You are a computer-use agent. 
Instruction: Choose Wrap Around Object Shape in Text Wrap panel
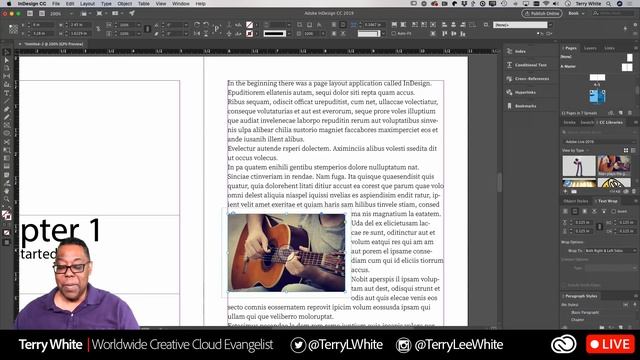point(584,211)
